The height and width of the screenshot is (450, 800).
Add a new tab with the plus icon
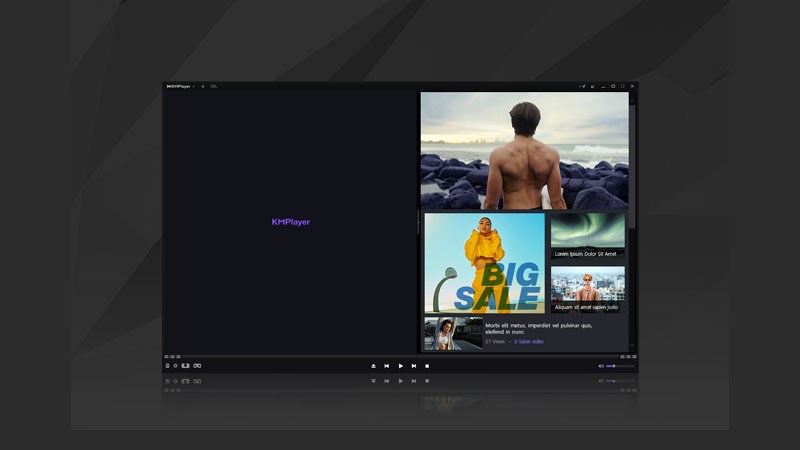click(203, 86)
